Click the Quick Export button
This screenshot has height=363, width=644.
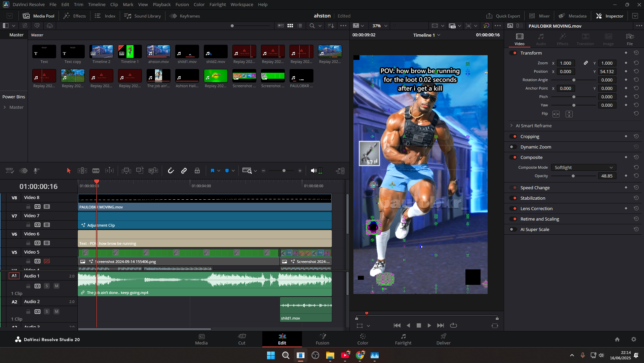click(x=503, y=16)
